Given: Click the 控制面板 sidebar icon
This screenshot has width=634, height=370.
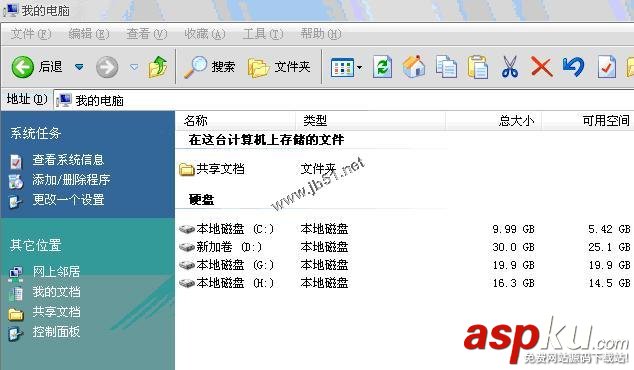Looking at the screenshot, I should [16, 334].
